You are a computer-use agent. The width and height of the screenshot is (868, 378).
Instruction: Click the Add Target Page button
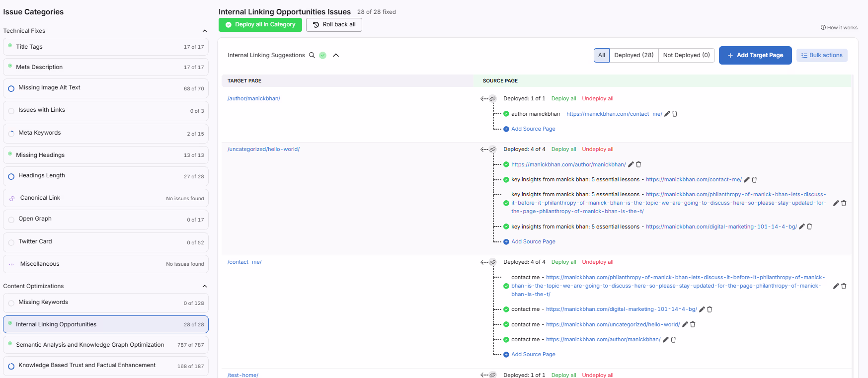755,55
